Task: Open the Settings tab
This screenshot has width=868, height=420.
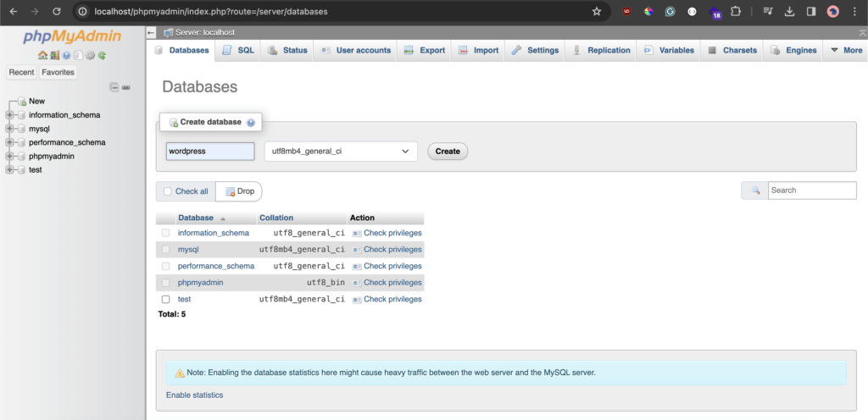Action: pyautogui.click(x=536, y=50)
